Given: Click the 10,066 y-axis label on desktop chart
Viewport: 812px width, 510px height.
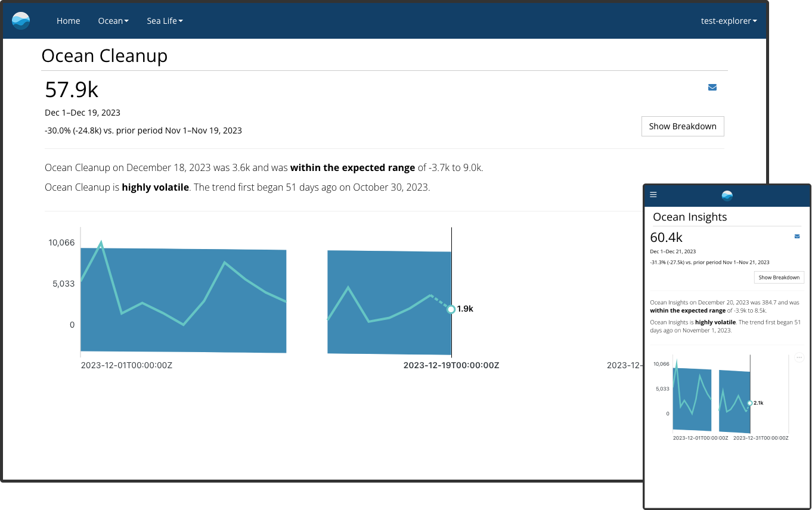Looking at the screenshot, I should (x=61, y=242).
